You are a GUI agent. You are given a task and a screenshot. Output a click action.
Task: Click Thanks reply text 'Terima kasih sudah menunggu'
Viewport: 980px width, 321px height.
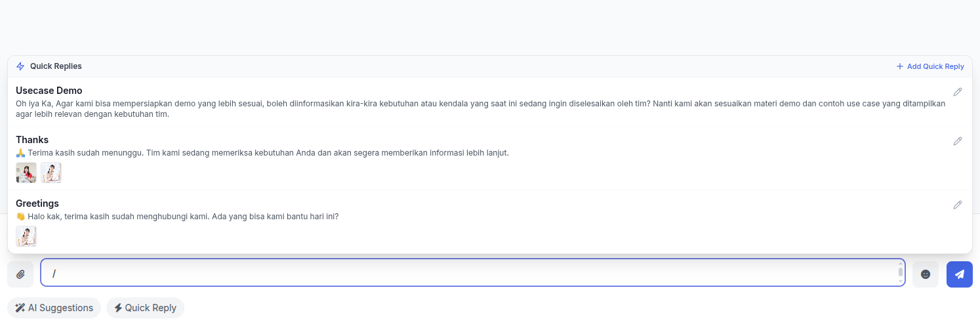click(262, 153)
